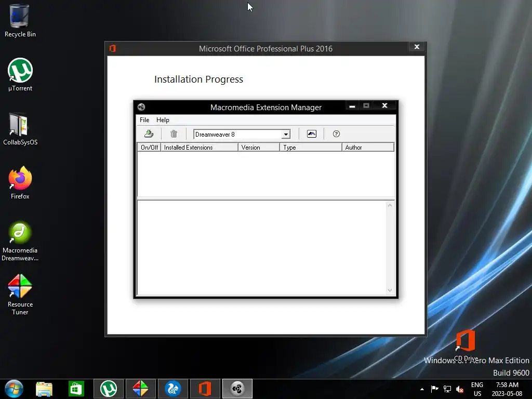The image size is (532, 399).
Task: Open the ENG US language indicator
Action: [477, 389]
